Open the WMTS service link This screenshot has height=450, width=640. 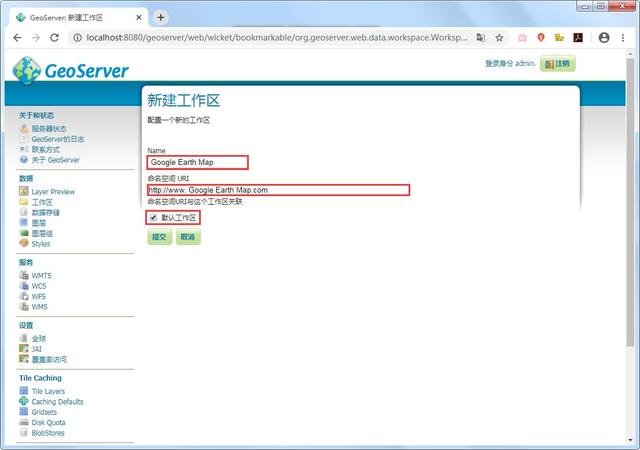pyautogui.click(x=42, y=276)
